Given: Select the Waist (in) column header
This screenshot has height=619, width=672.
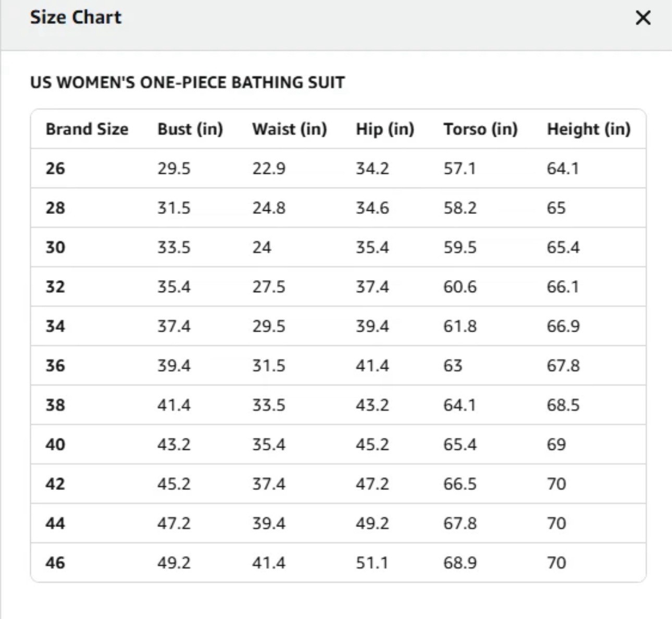Looking at the screenshot, I should 290,129.
